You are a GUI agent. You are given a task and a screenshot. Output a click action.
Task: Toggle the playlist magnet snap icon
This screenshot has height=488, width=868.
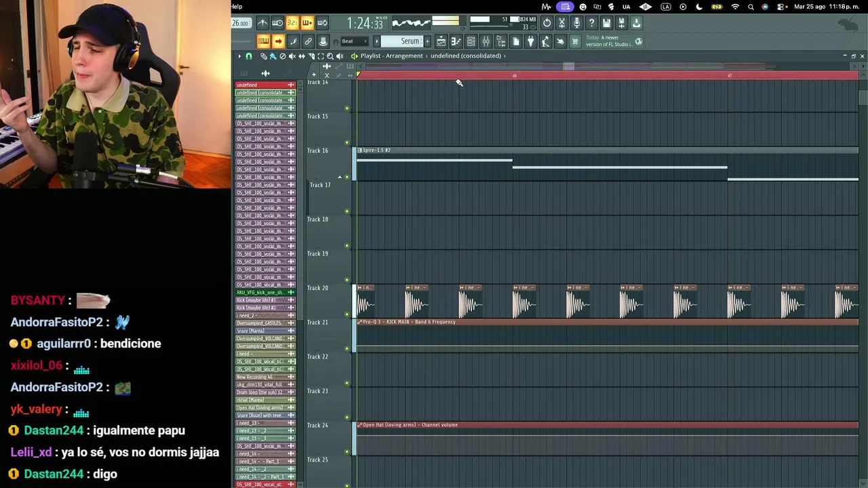click(x=249, y=56)
